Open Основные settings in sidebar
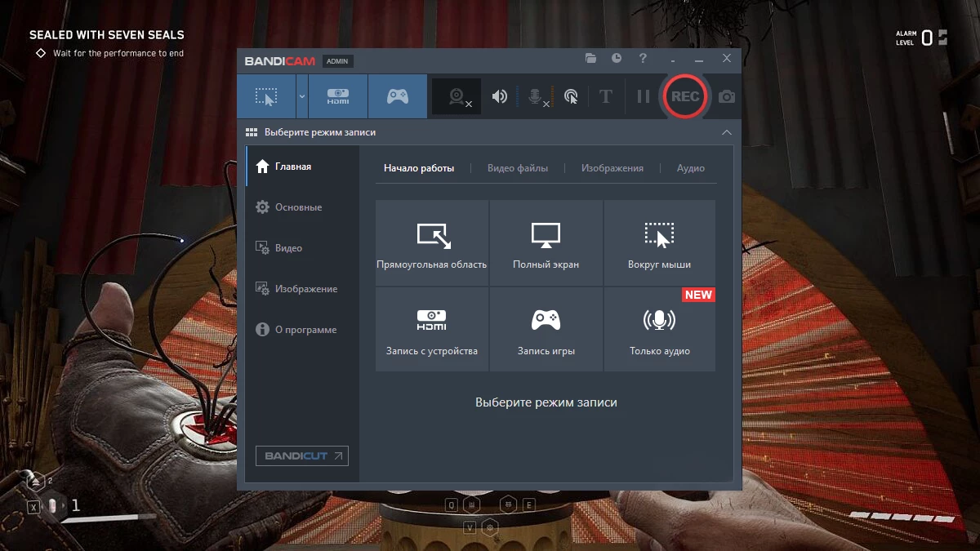980x551 pixels. [x=302, y=207]
